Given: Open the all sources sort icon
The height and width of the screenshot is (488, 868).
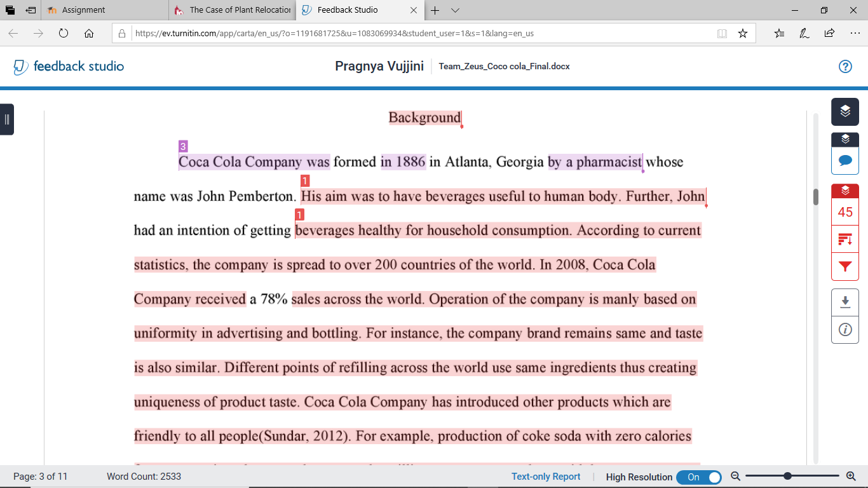Looking at the screenshot, I should coord(845,239).
